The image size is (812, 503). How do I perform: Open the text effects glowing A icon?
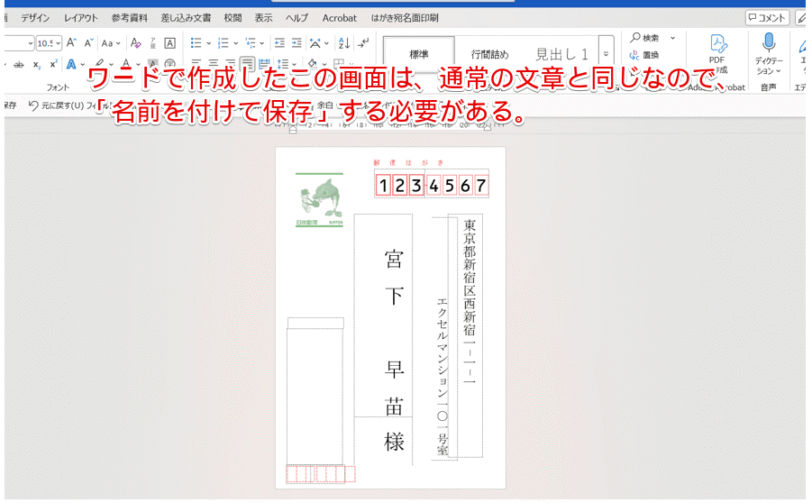(x=71, y=64)
